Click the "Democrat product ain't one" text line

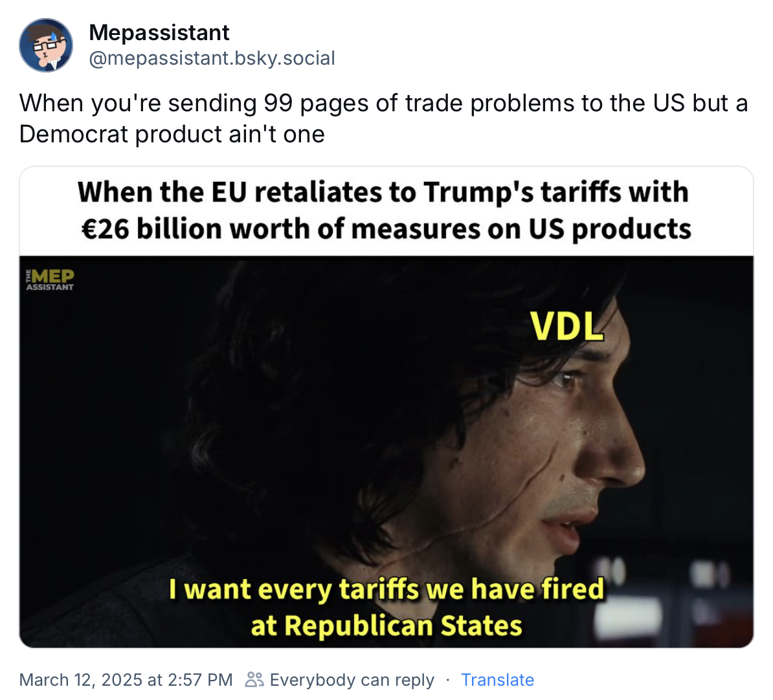172,135
